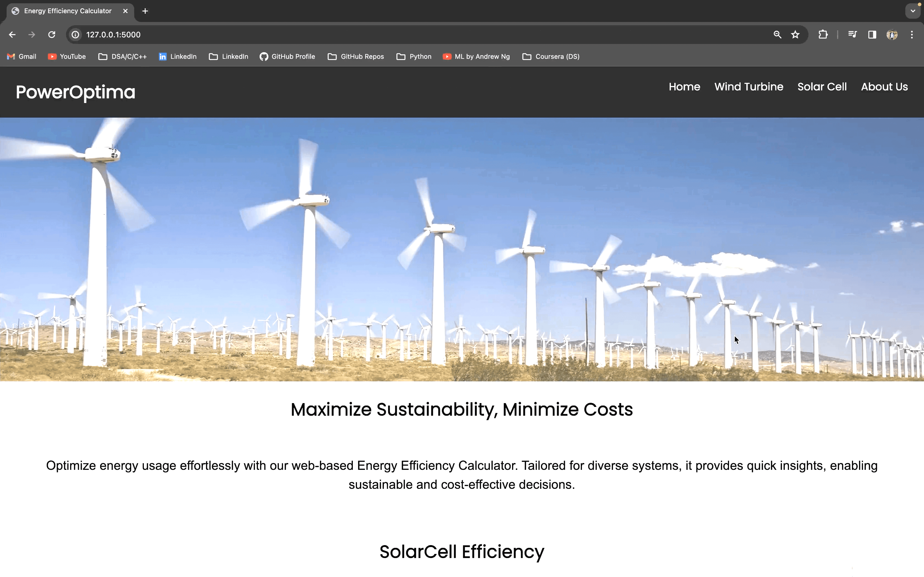Open the DSA/C/C++ bookmarks folder

pyautogui.click(x=123, y=57)
